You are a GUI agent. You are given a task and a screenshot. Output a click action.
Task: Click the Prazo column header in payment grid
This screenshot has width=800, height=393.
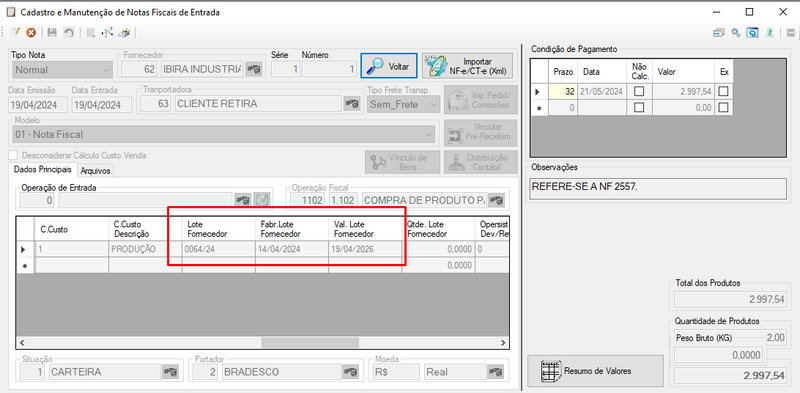[x=562, y=72]
